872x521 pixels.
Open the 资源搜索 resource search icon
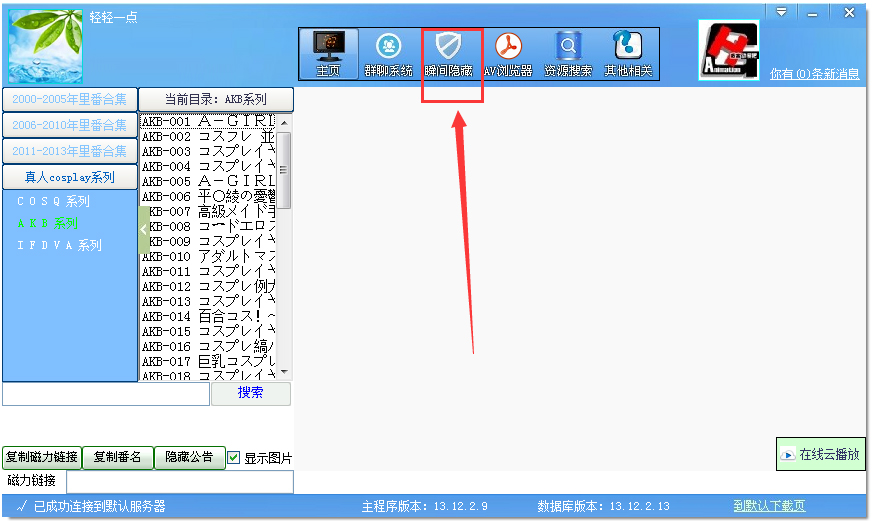(568, 46)
